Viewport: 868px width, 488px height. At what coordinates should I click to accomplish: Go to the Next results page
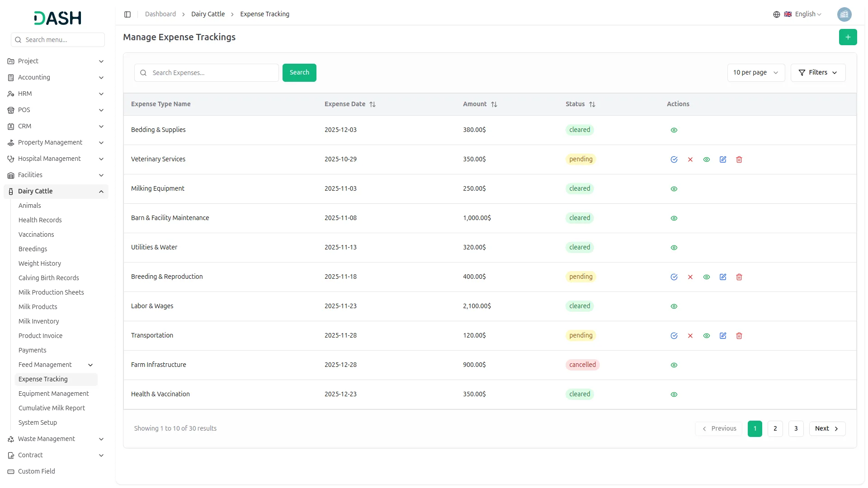(826, 428)
